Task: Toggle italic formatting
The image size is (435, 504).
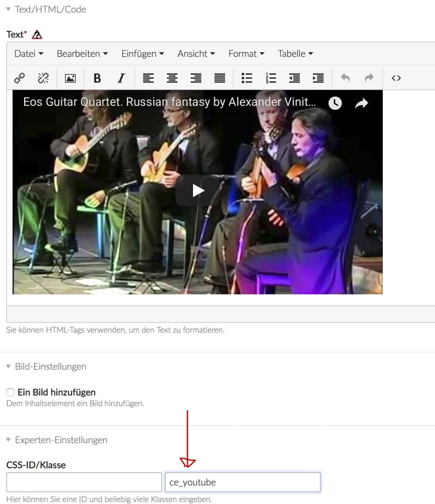Action: click(x=121, y=78)
